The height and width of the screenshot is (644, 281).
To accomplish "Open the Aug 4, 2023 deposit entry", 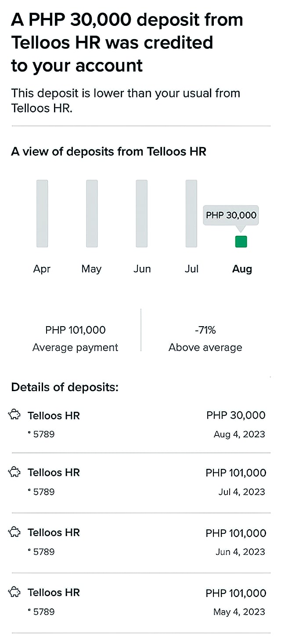I will 140,424.
